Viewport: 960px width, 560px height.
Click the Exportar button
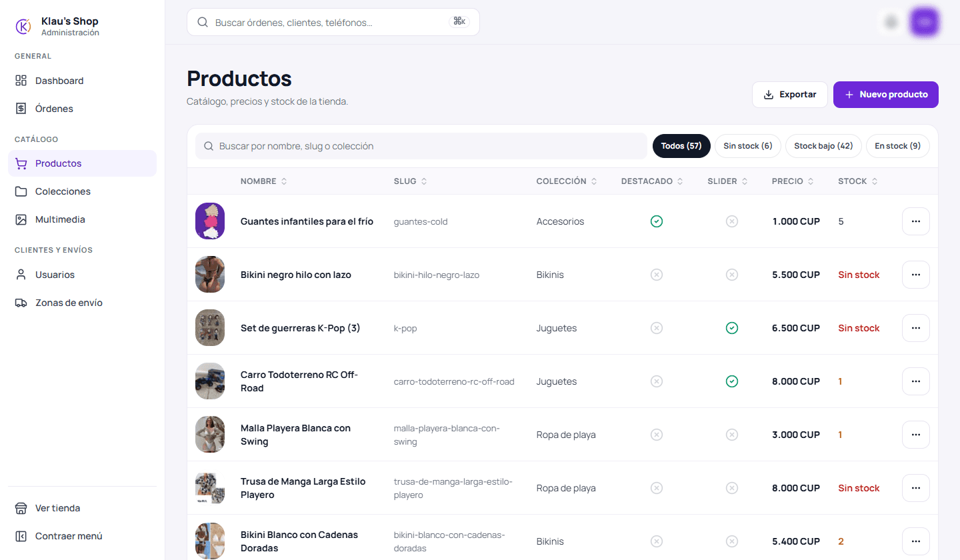click(x=790, y=95)
